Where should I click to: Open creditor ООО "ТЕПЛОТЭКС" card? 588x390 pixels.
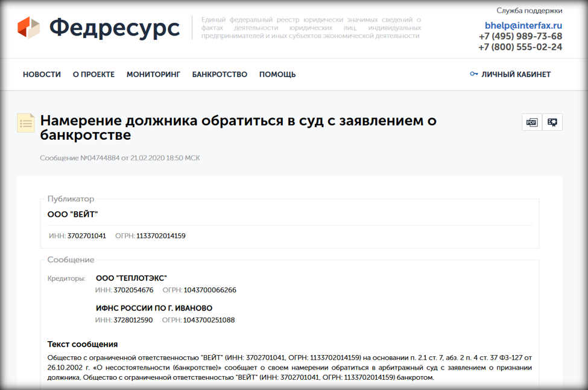pyautogui.click(x=131, y=278)
